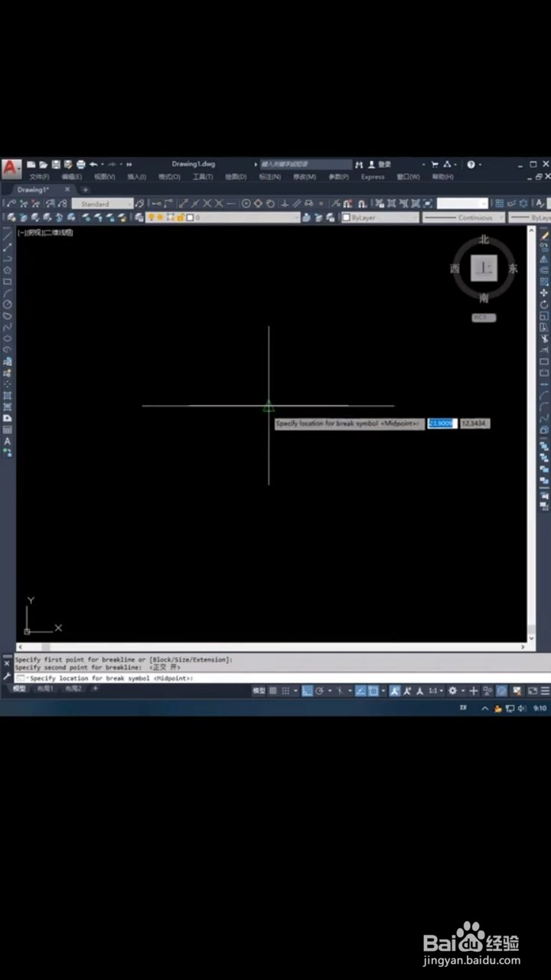551x980 pixels.
Task: Open the 帮助(H) menu
Action: 442,177
